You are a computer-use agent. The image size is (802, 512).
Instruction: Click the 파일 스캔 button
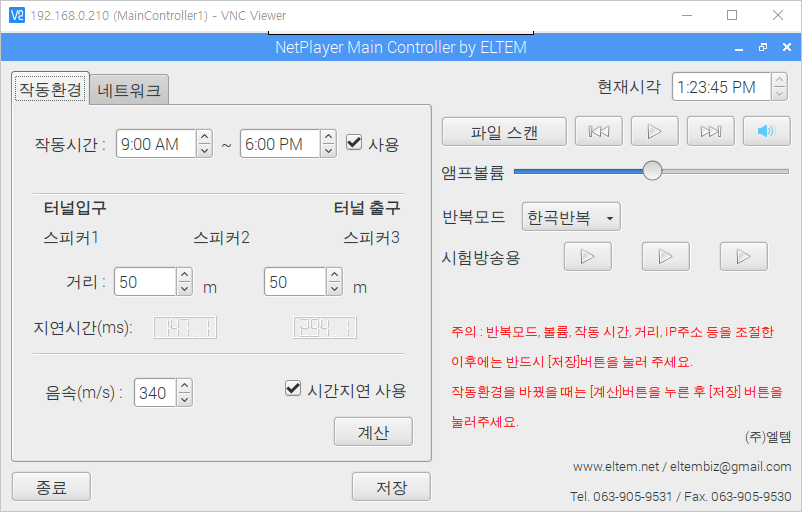[504, 131]
